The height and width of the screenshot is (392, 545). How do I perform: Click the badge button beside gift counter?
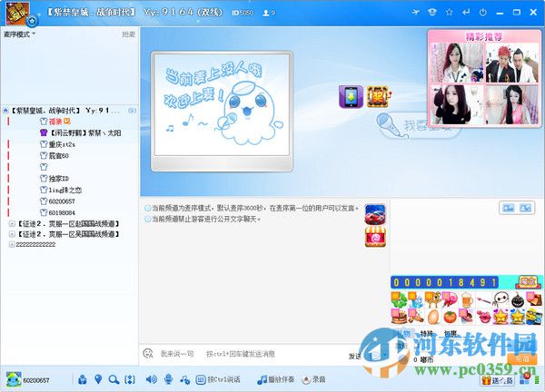[528, 282]
